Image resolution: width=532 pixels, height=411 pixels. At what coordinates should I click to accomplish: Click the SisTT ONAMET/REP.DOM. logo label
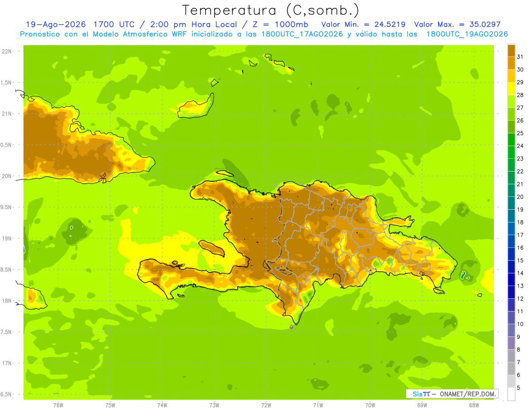(452, 394)
